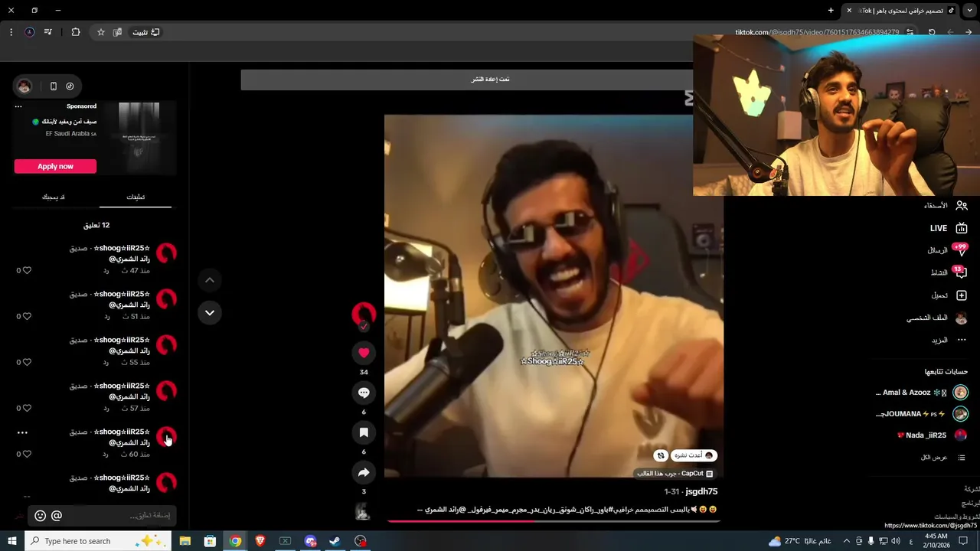The width and height of the screenshot is (980, 551).
Task: Like the comment posted 57 seconds ago
Action: tap(26, 408)
